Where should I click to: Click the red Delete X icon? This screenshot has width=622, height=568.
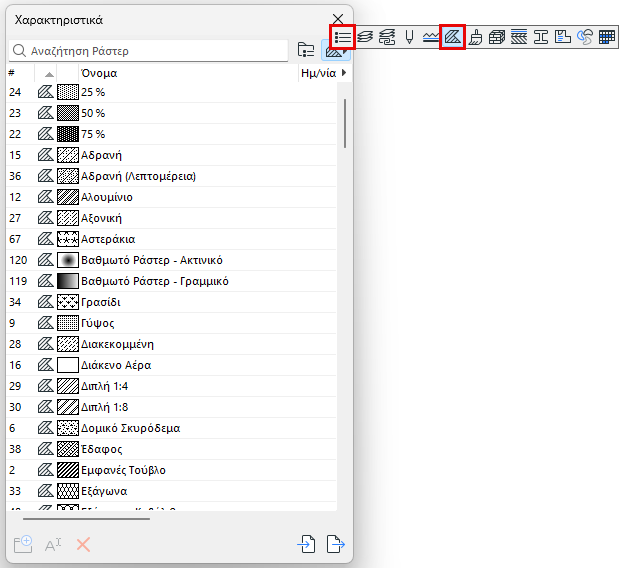[83, 545]
